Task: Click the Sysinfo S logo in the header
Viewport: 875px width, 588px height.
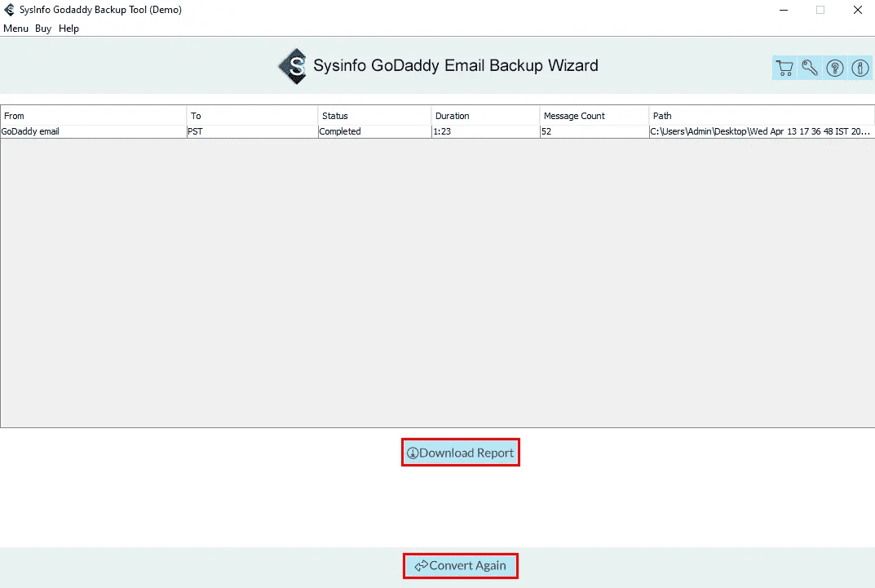Action: (x=293, y=66)
